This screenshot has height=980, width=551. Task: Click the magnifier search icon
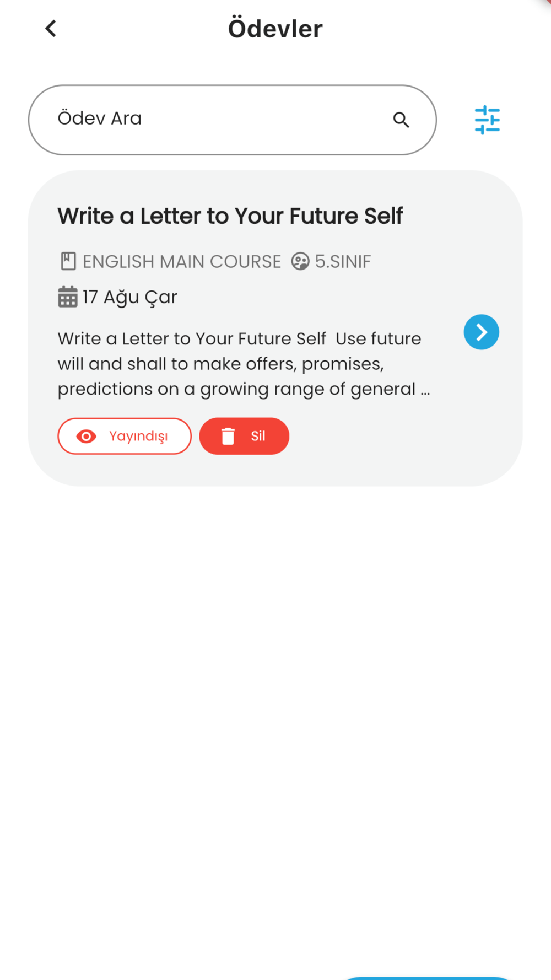401,120
